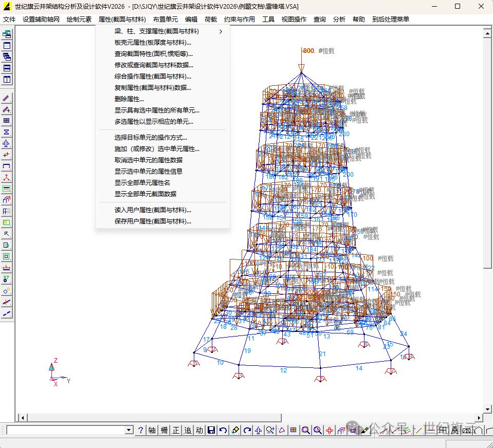Click the zoom window magnifier icon

coord(305,430)
